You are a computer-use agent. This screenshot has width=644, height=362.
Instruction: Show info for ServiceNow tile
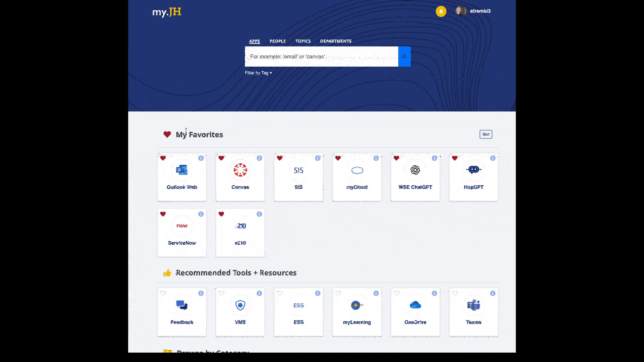coord(201,214)
